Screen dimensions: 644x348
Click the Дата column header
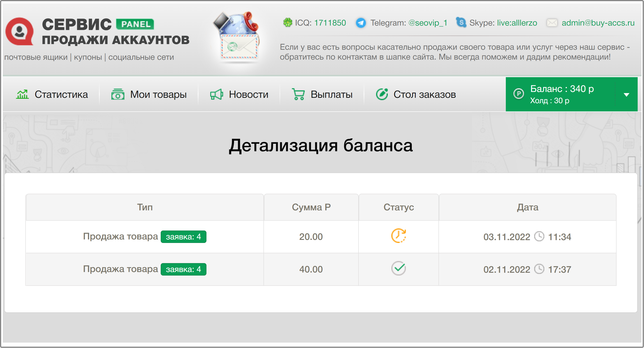point(527,207)
